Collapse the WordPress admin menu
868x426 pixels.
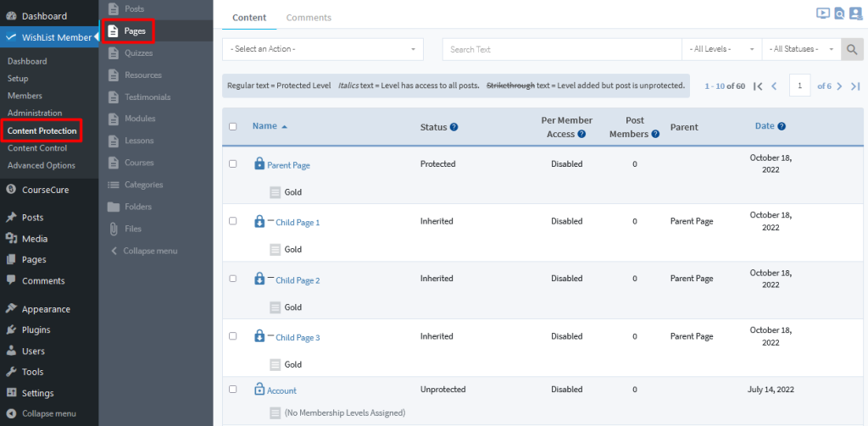(x=49, y=413)
